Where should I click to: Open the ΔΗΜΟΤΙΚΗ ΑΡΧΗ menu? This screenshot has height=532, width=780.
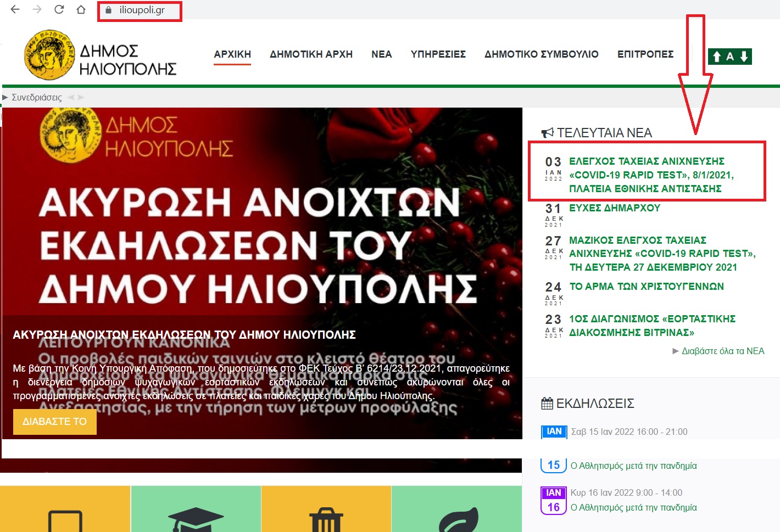tap(311, 54)
